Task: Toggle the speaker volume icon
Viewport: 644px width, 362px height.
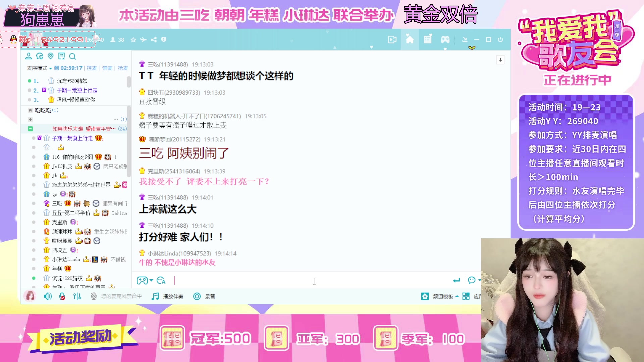Action: [x=48, y=296]
